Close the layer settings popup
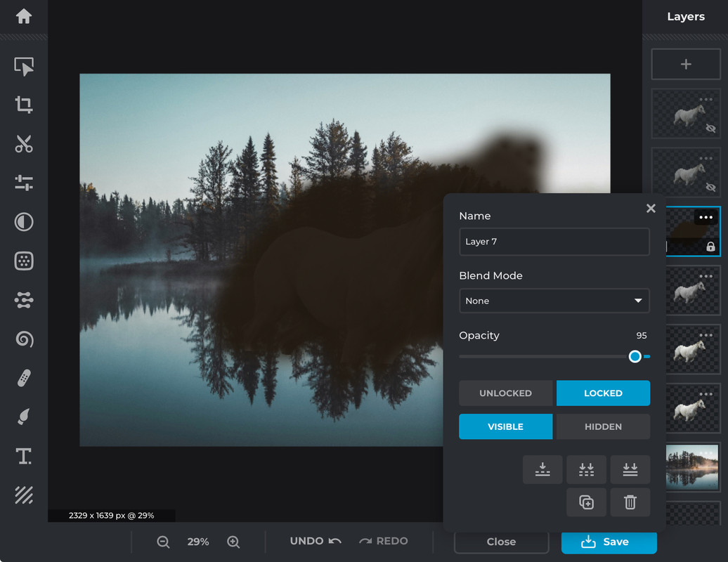Viewport: 728px width, 562px height. pyautogui.click(x=651, y=209)
